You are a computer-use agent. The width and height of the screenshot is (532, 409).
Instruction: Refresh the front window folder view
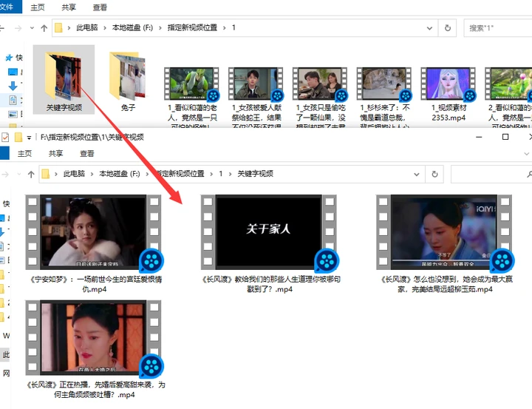[434, 175]
